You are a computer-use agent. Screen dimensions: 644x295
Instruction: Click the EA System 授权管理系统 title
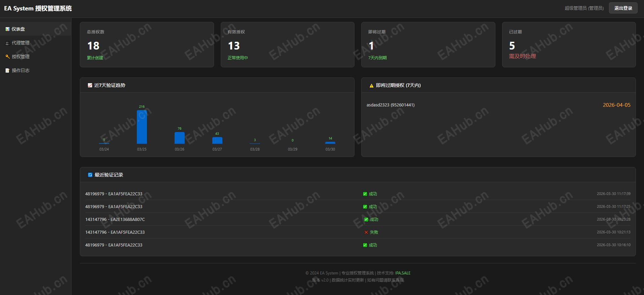point(38,8)
